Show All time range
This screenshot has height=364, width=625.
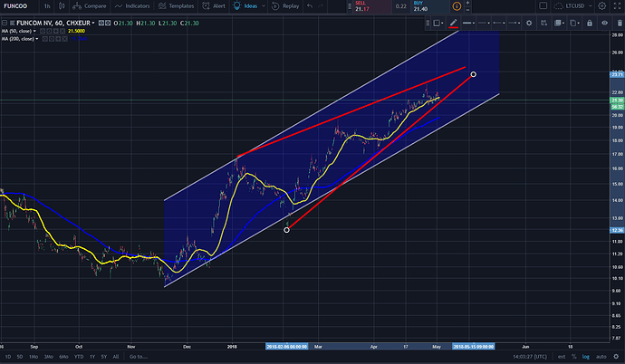(x=116, y=357)
